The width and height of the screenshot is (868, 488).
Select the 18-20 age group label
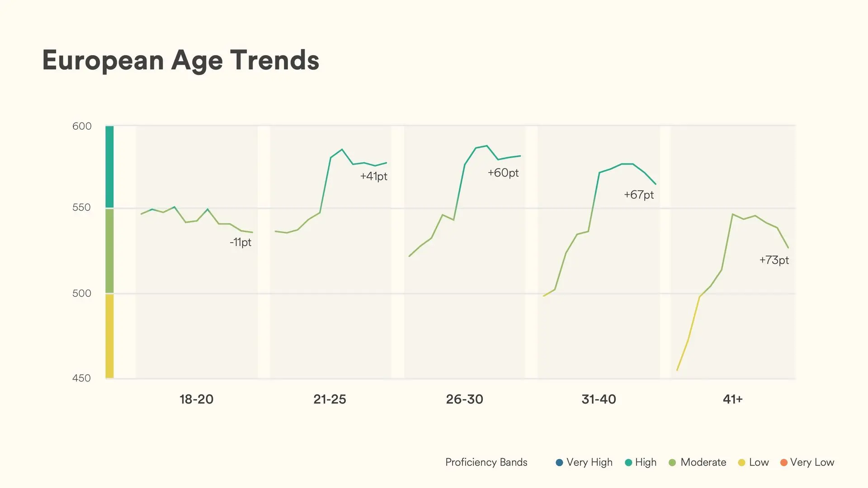click(196, 399)
